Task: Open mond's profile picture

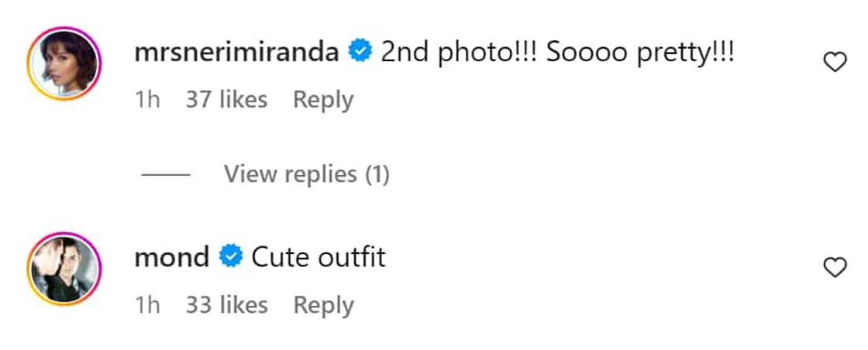Action: click(x=64, y=269)
